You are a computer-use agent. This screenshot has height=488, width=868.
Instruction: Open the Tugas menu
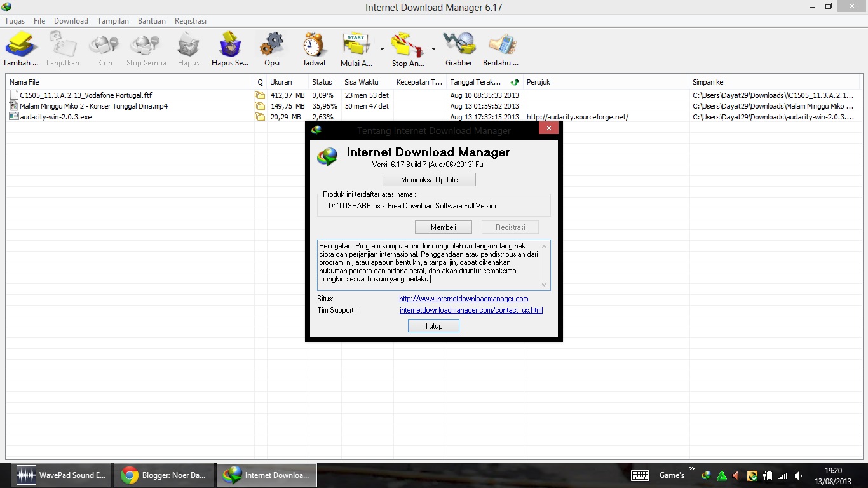tap(15, 21)
